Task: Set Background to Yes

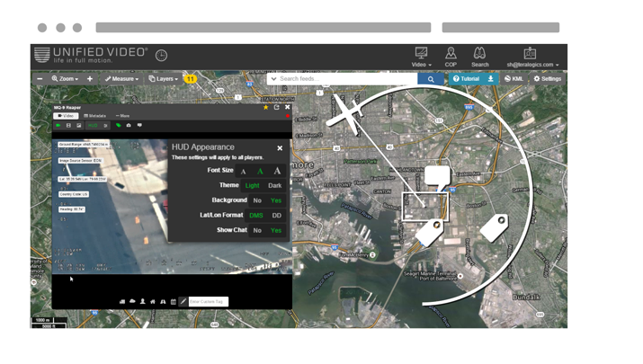Action: pyautogui.click(x=276, y=200)
